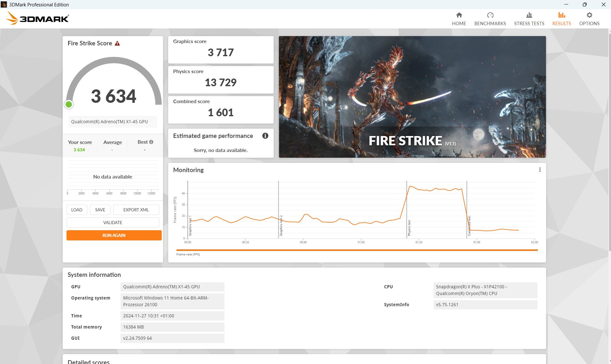Click the Your score value 3 634
This screenshot has height=364, width=611.
pos(79,150)
